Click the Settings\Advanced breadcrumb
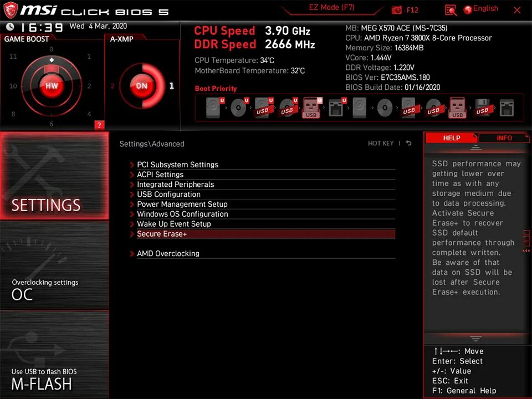The image size is (532, 399). 152,144
